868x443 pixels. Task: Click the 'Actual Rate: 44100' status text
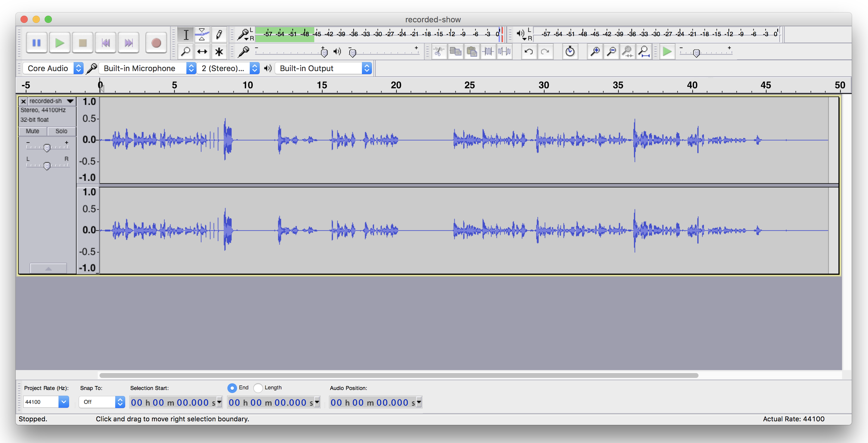pyautogui.click(x=794, y=419)
